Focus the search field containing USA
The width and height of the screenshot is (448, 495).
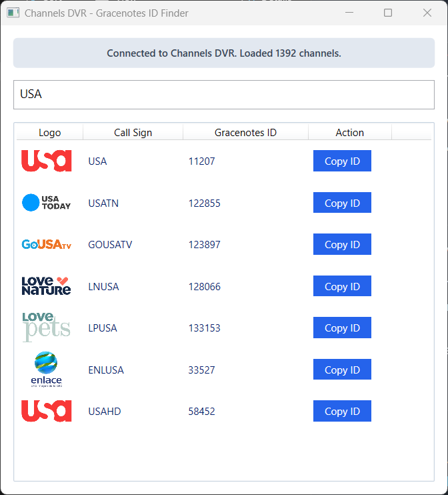[x=224, y=95]
